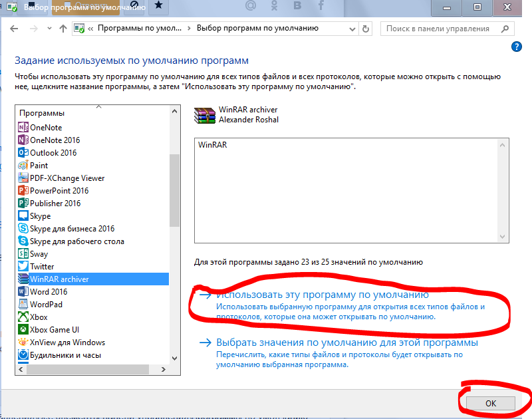Select WordPad in the programs list
The width and height of the screenshot is (532, 419).
46,305
